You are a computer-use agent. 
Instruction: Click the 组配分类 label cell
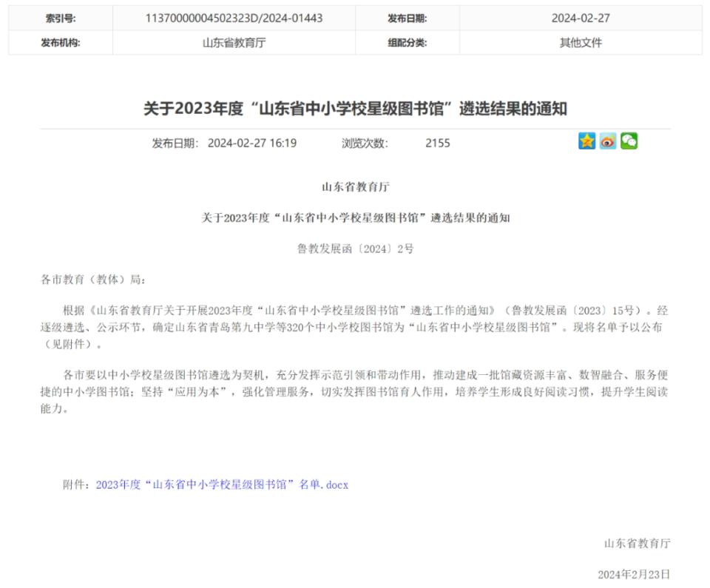[407, 43]
